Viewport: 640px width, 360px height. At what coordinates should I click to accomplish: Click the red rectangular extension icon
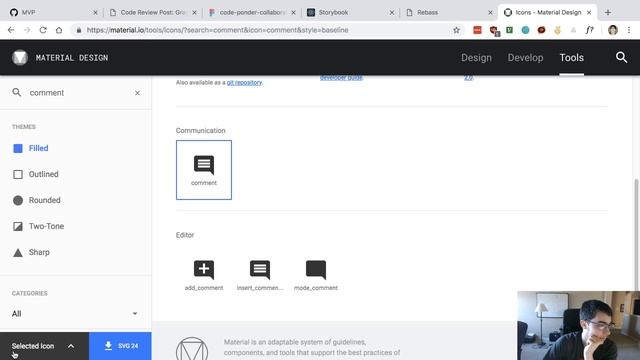click(477, 30)
